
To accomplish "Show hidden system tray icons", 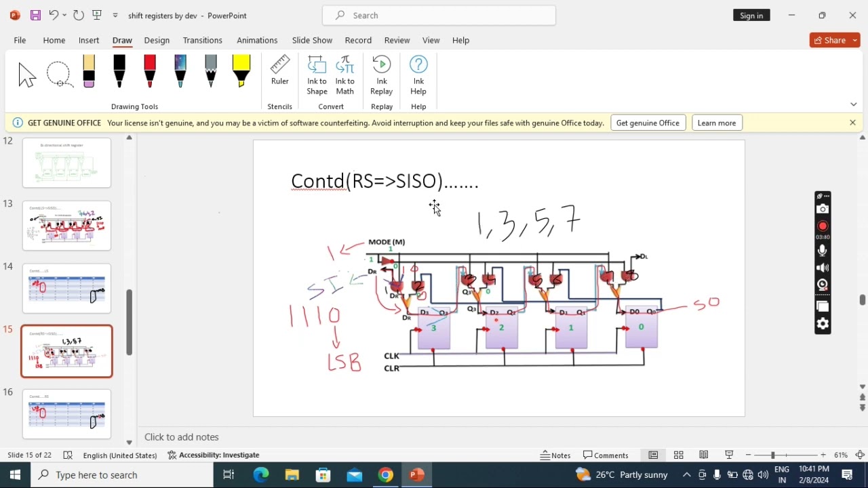I will pyautogui.click(x=686, y=475).
